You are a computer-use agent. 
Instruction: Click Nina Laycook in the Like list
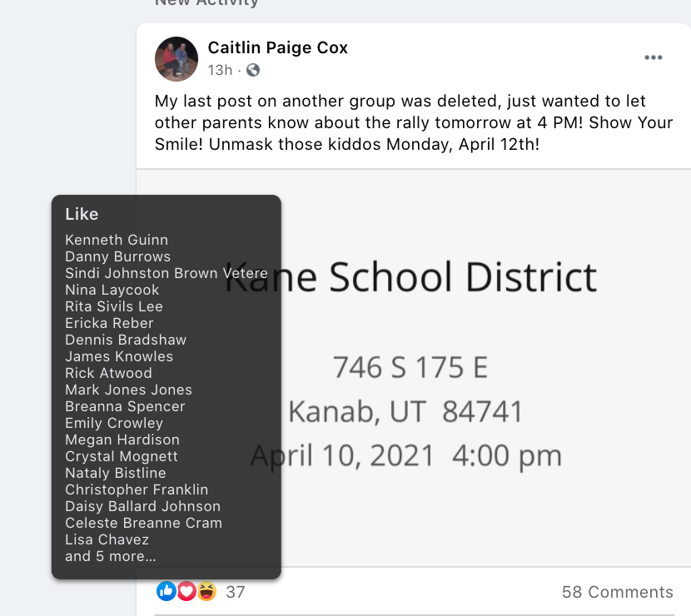(x=112, y=290)
